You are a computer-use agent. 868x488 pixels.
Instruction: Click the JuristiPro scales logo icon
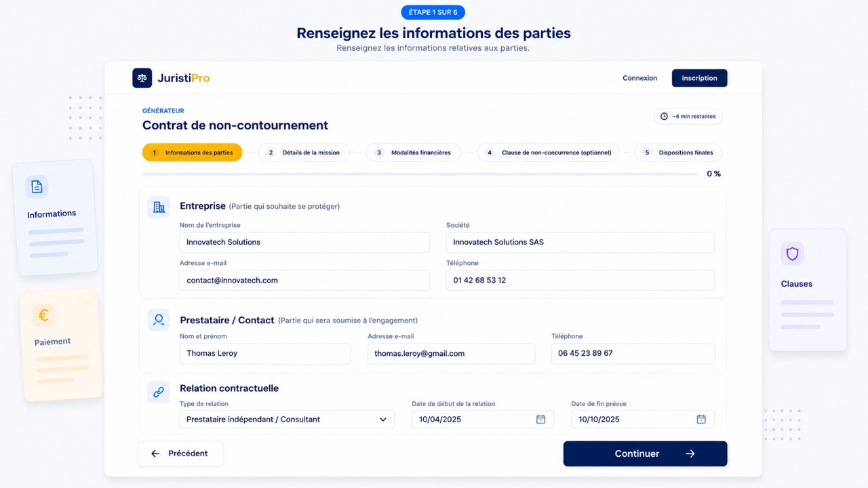coord(142,78)
